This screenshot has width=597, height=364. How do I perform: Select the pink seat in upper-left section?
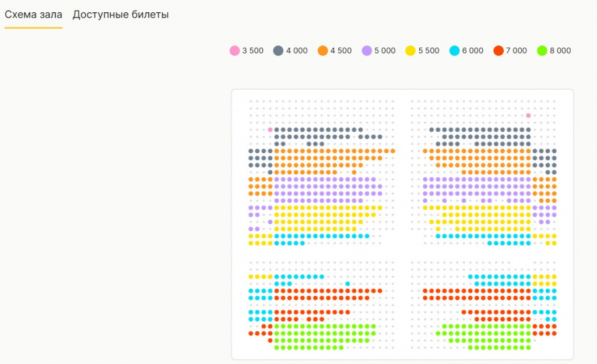[x=271, y=130]
